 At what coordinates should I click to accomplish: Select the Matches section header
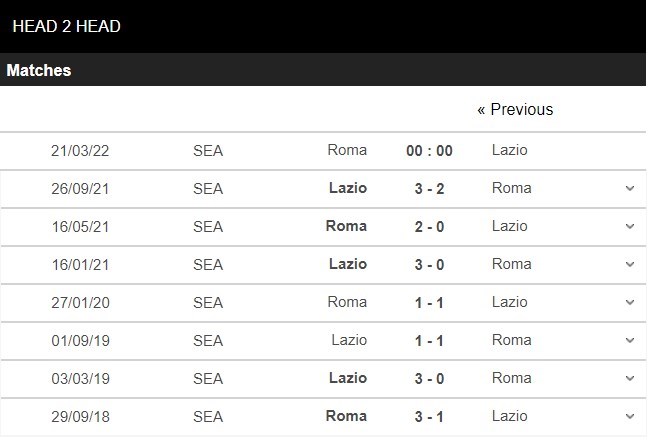click(39, 71)
